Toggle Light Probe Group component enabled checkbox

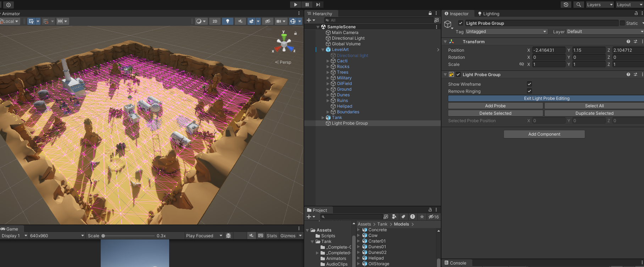(458, 74)
